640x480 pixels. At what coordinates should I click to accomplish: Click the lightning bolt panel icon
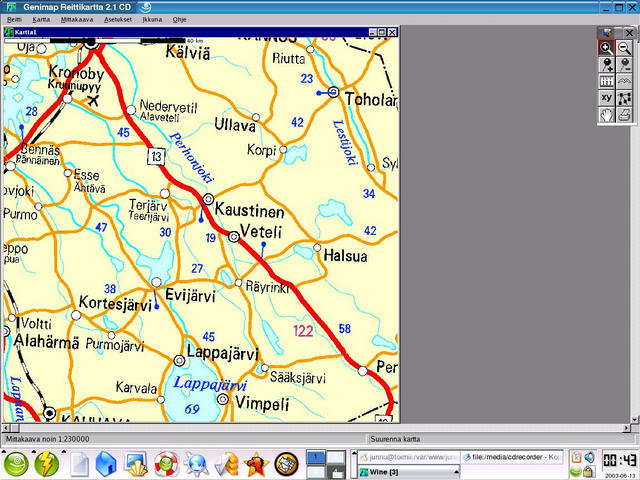coord(46,464)
